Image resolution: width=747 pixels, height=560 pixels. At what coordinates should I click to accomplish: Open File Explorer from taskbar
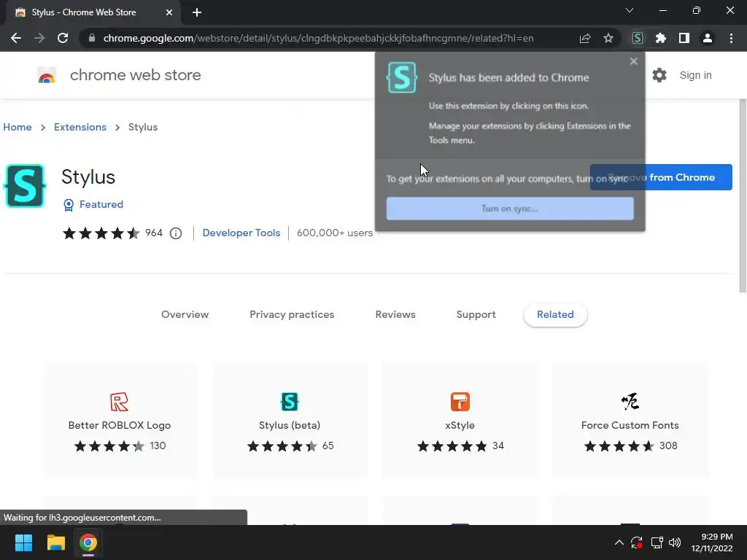(x=55, y=542)
